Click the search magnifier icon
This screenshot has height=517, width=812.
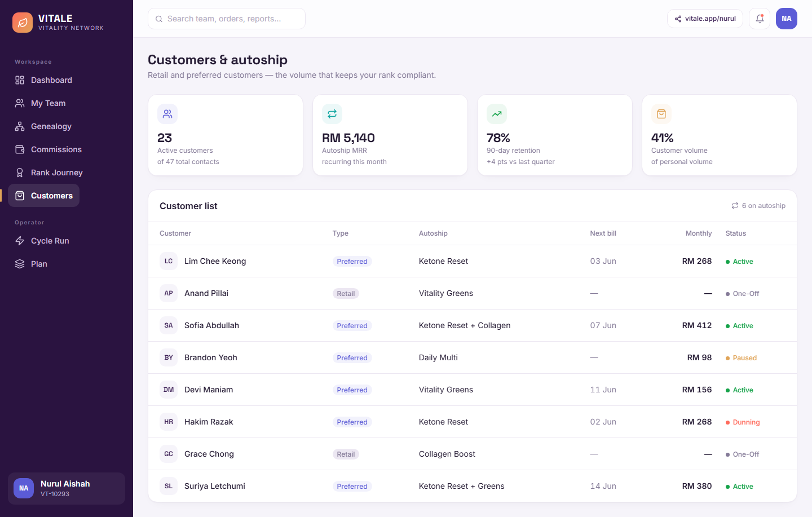point(159,19)
